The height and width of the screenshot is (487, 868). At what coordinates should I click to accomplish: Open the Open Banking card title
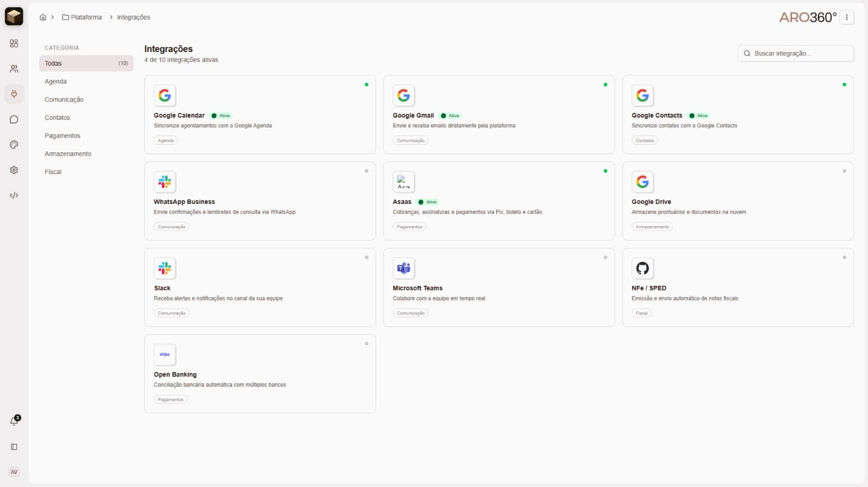(175, 375)
